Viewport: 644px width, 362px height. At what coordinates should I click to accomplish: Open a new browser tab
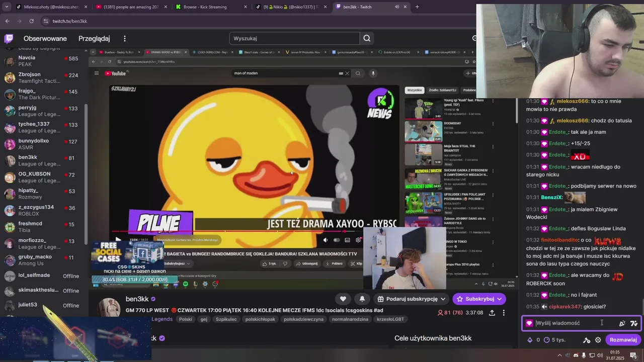coord(417,7)
